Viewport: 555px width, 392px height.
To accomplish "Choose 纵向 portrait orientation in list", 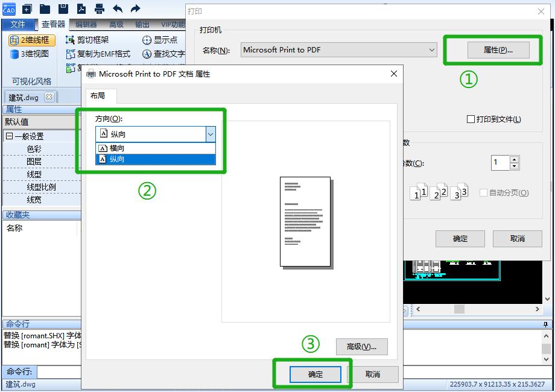I will tap(156, 159).
